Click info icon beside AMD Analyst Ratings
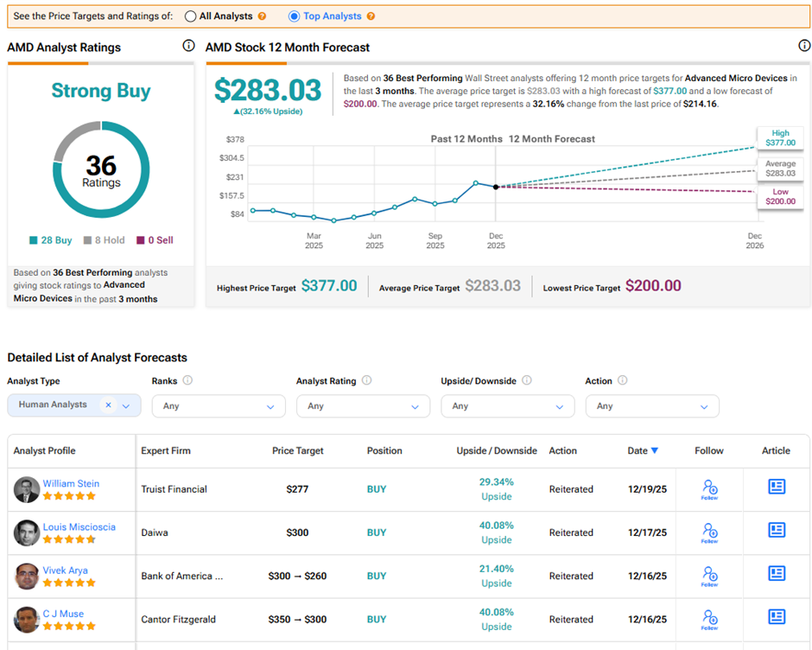This screenshot has height=650, width=812. [x=188, y=47]
